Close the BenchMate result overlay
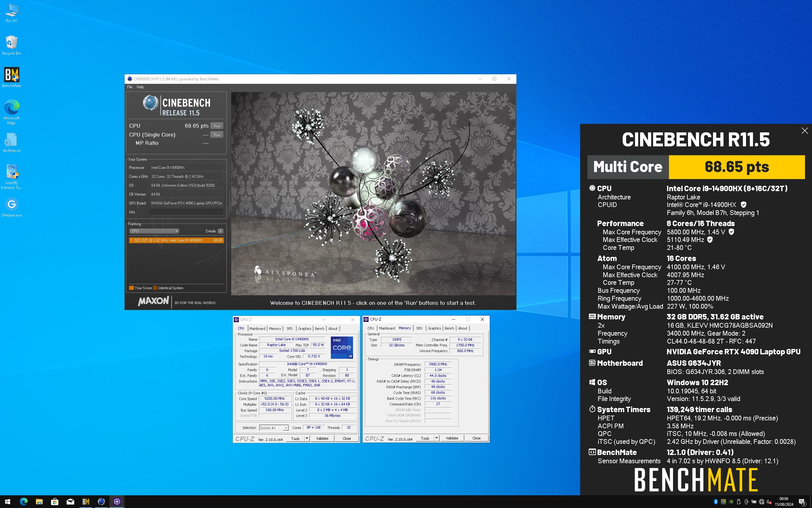This screenshot has height=508, width=812. pos(804,131)
